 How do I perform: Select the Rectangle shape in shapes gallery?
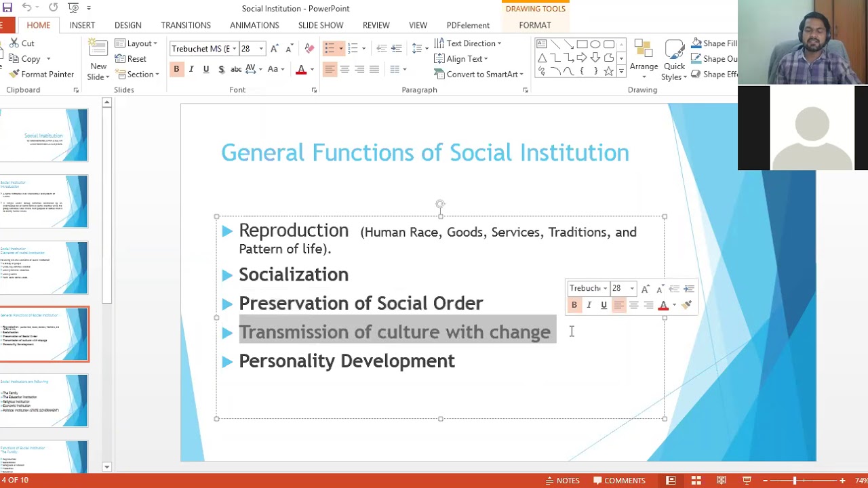(582, 44)
